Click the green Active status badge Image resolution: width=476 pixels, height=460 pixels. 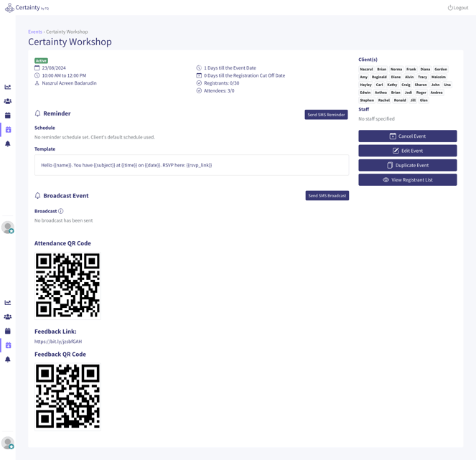pos(41,60)
